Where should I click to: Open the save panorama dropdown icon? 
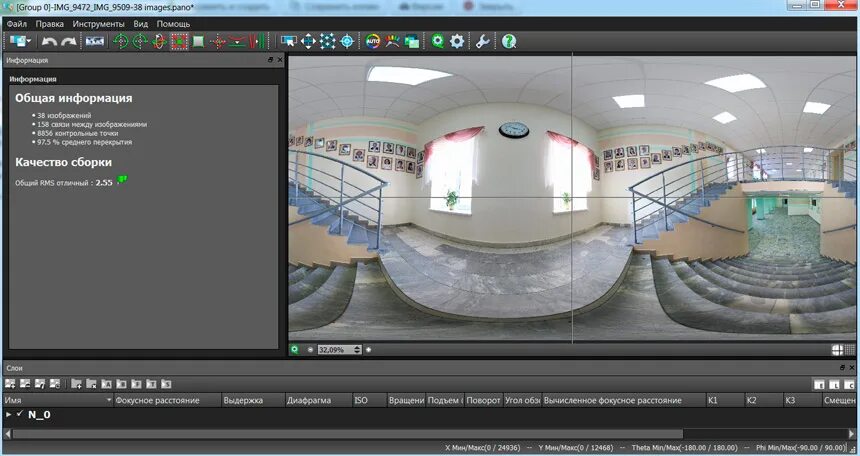21,41
